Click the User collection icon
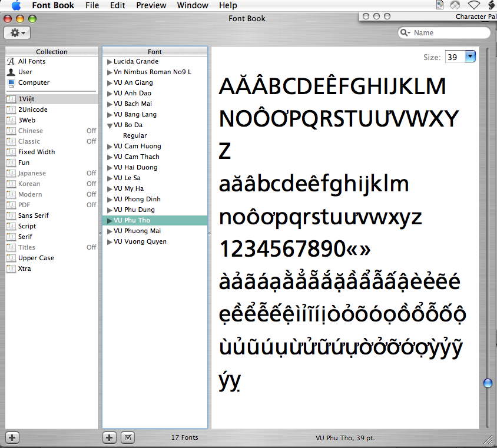The height and width of the screenshot is (448, 497). (x=11, y=72)
